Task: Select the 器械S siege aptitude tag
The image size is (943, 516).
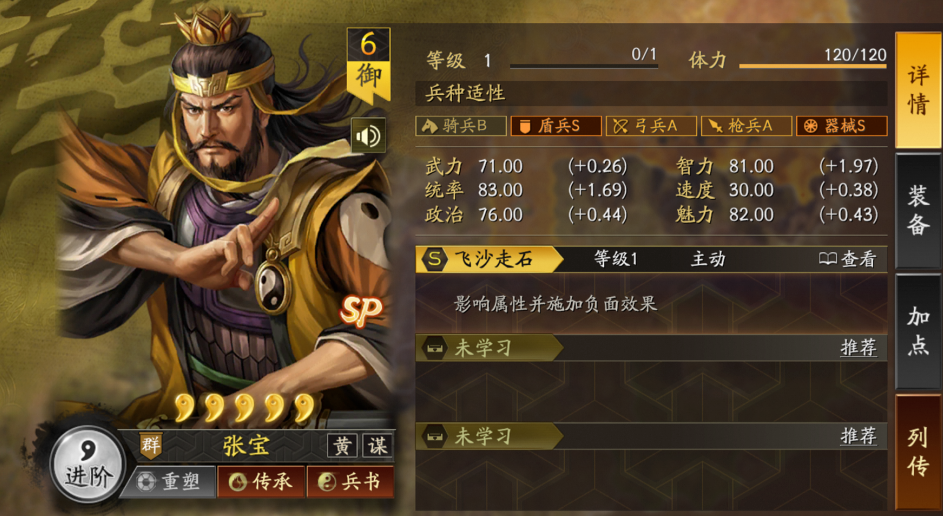Action: point(842,126)
